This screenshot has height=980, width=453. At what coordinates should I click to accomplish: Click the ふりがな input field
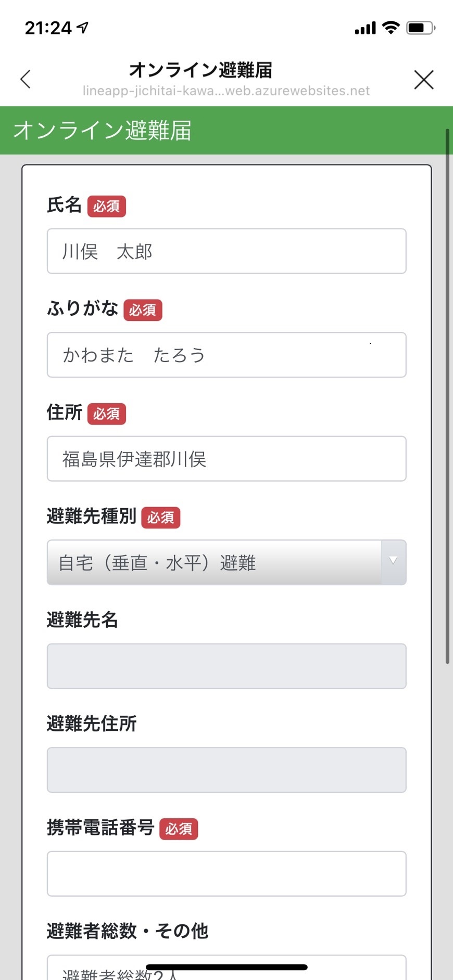click(227, 355)
